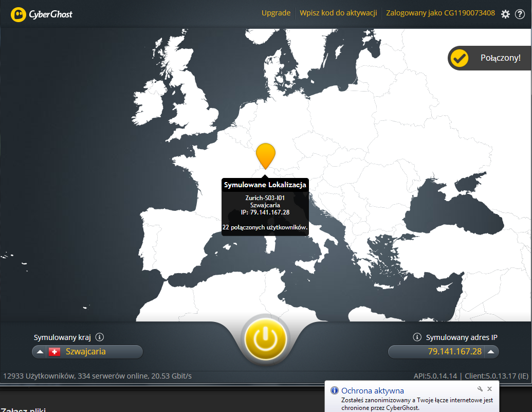
Task: Click Szwajcaria text in the map tooltip
Action: coord(265,205)
